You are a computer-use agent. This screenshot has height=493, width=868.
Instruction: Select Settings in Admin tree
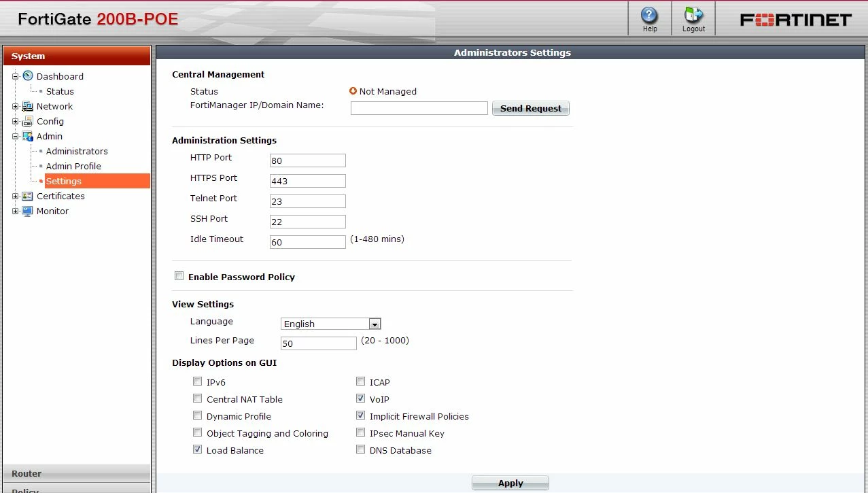pos(97,181)
